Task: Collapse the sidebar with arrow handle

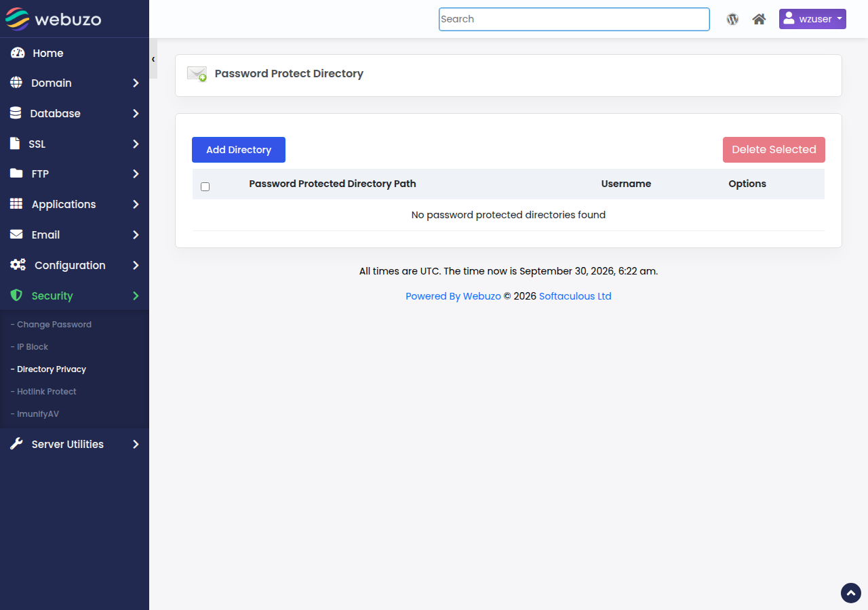Action: 153,59
